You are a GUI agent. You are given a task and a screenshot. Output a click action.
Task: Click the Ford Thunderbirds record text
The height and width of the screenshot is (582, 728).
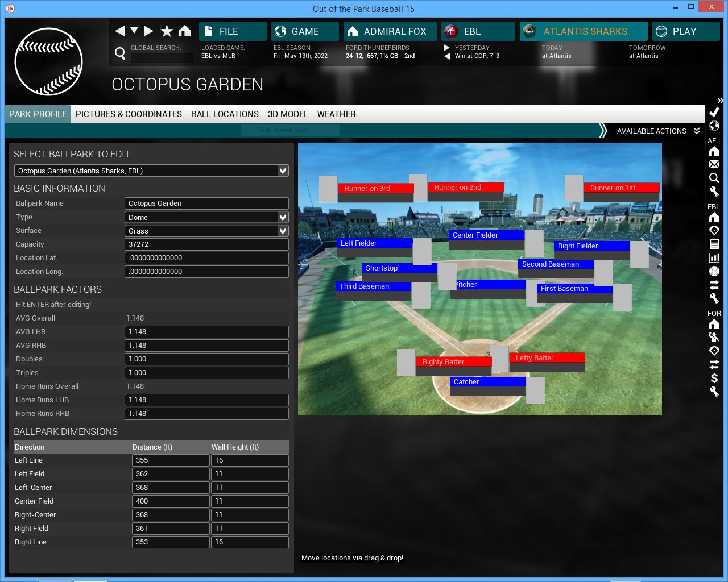380,56
